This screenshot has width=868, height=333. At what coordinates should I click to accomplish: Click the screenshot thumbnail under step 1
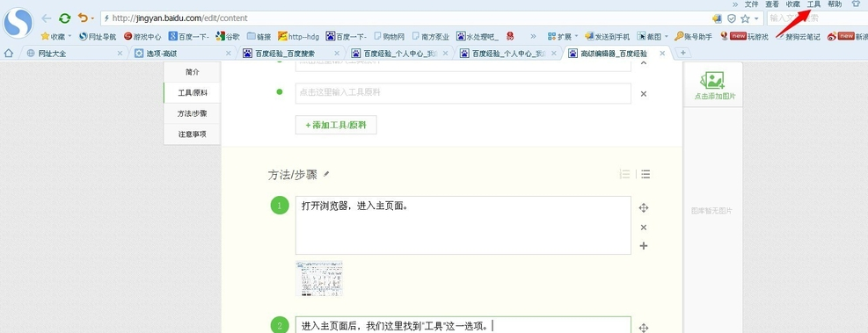319,279
